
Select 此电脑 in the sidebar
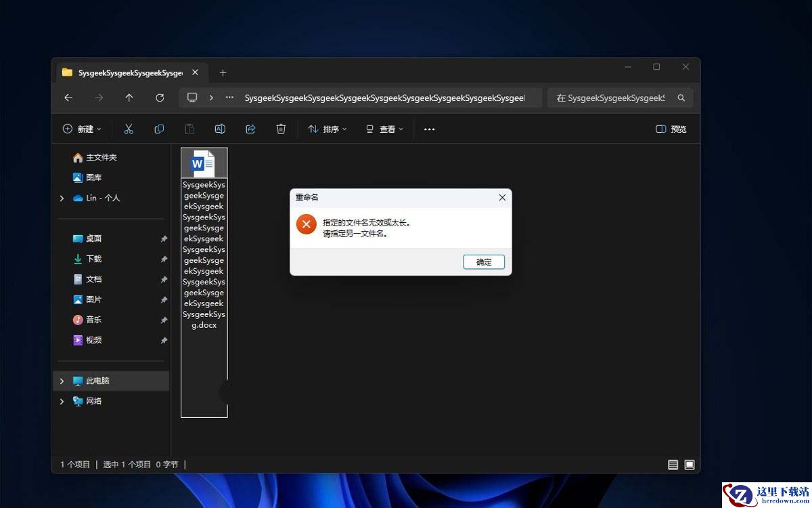pyautogui.click(x=111, y=381)
